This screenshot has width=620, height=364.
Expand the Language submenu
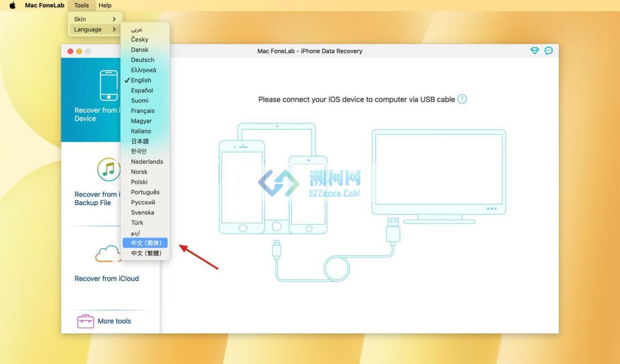[95, 29]
